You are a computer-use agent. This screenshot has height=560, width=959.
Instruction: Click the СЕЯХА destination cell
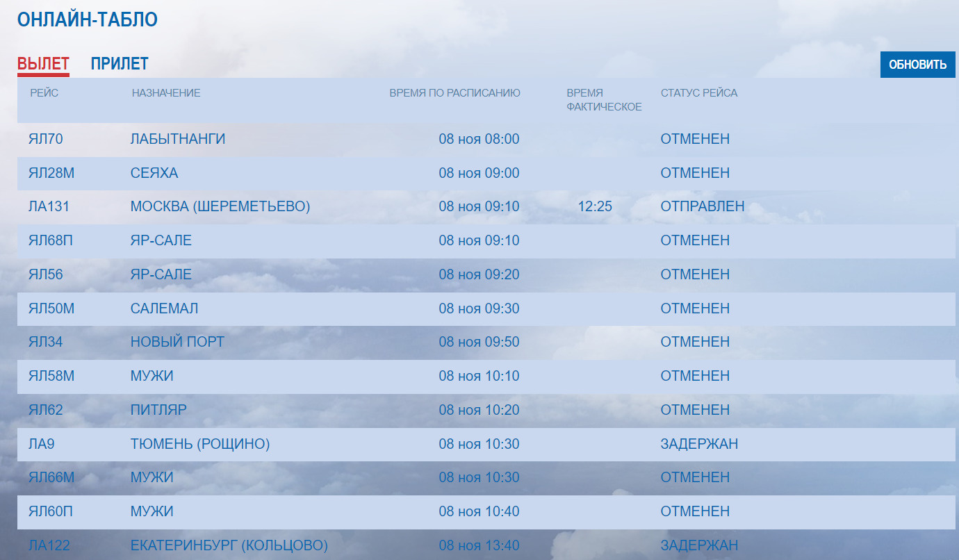coord(154,173)
